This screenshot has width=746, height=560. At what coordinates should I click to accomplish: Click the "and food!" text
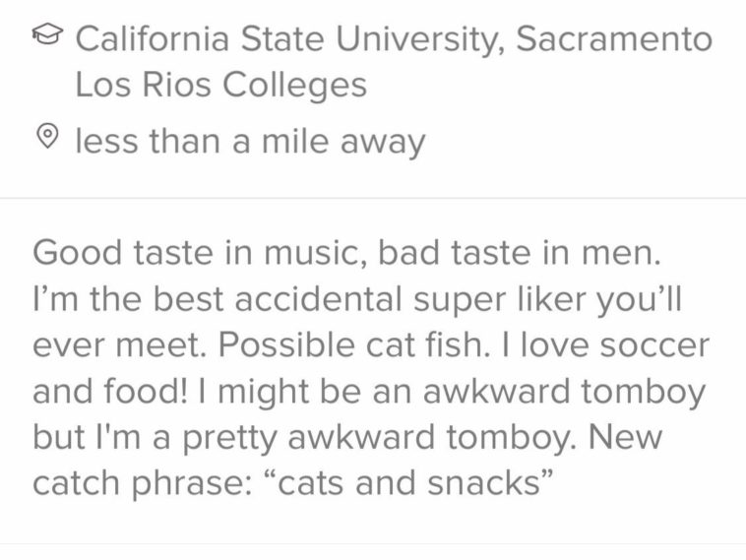point(102,392)
